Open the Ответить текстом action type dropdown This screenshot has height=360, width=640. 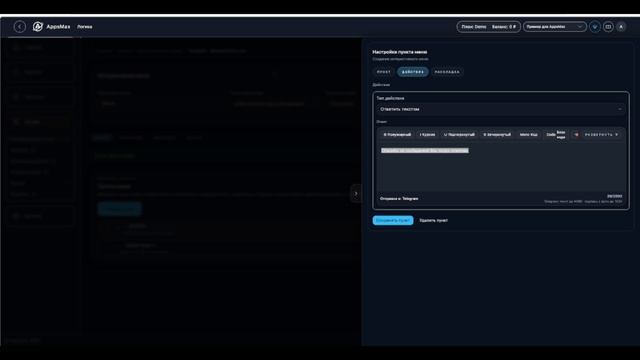[501, 109]
